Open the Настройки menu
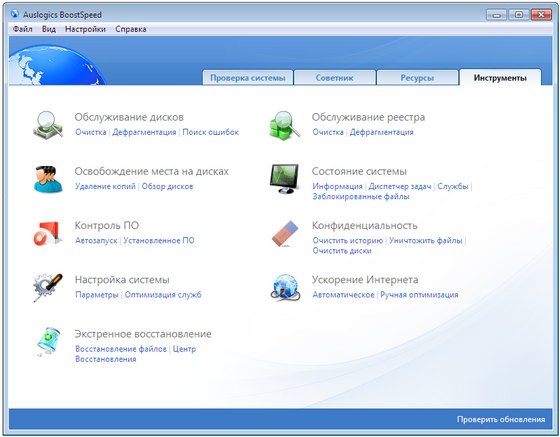This screenshot has width=560, height=437. tap(85, 29)
